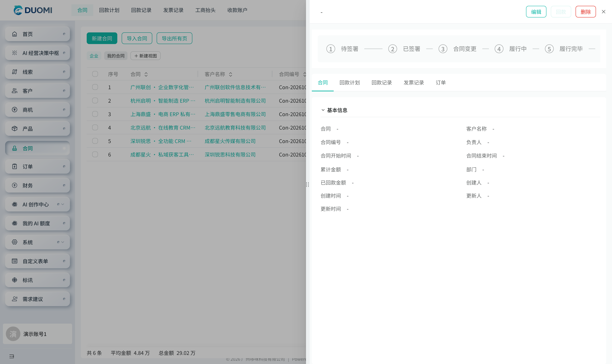The width and height of the screenshot is (612, 364).
Task: Open 发票记录 tab in top navigation
Action: 173,10
